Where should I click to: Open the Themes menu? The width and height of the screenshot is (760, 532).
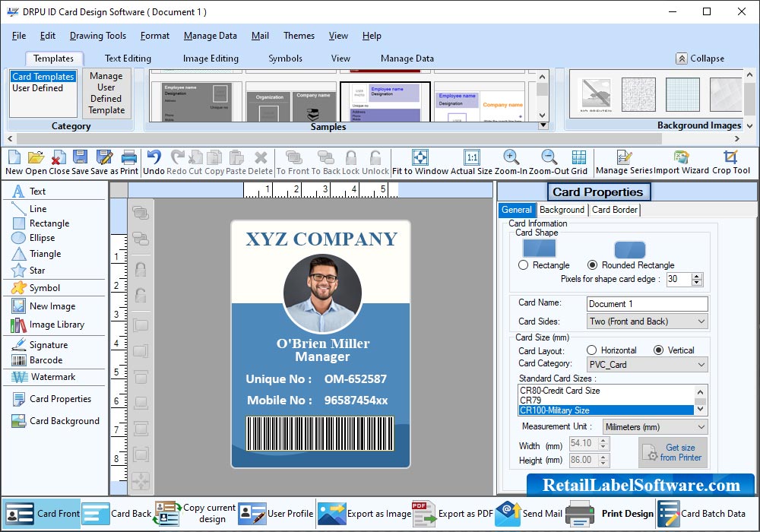[x=299, y=36]
